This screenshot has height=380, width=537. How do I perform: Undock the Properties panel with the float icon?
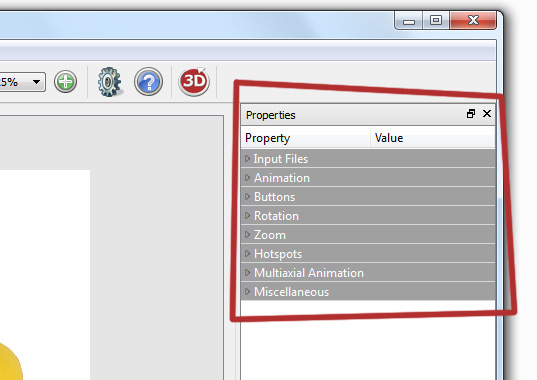point(471,114)
